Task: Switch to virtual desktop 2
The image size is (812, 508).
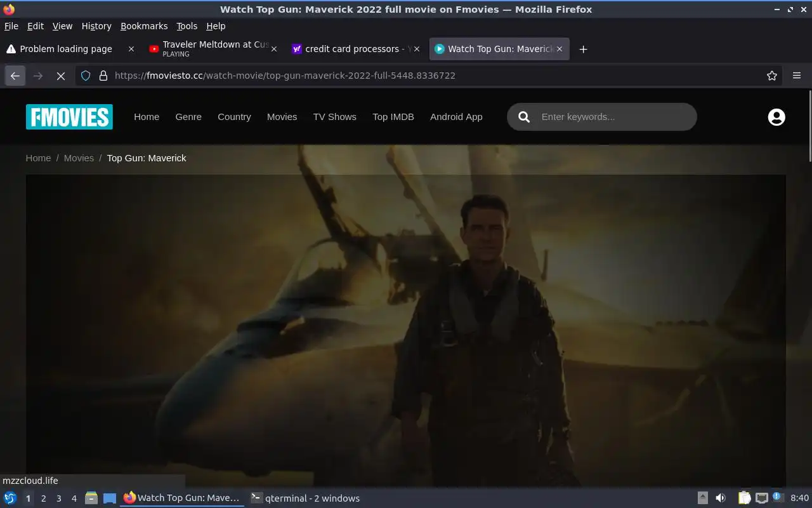Action: click(43, 498)
